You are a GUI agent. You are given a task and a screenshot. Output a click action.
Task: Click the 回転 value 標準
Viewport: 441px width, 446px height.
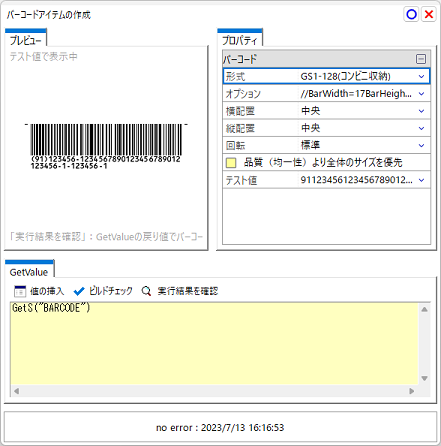tap(310, 146)
